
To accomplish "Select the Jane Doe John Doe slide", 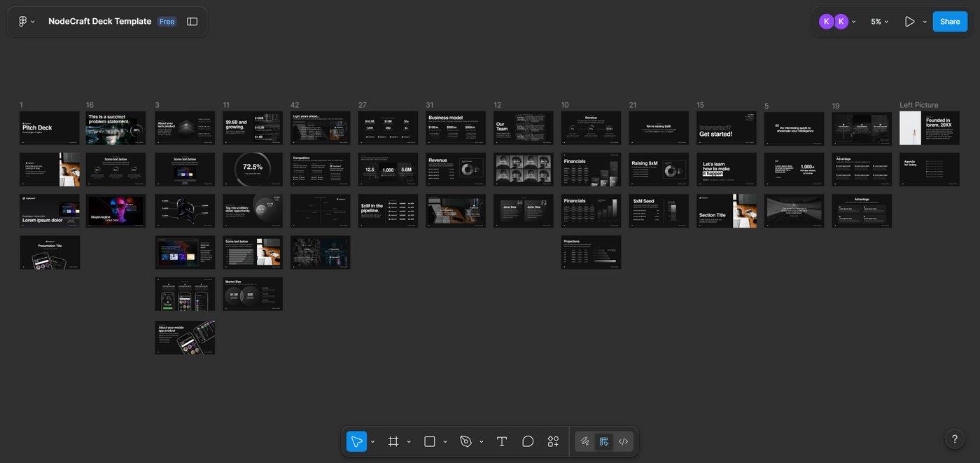I will pyautogui.click(x=523, y=211).
